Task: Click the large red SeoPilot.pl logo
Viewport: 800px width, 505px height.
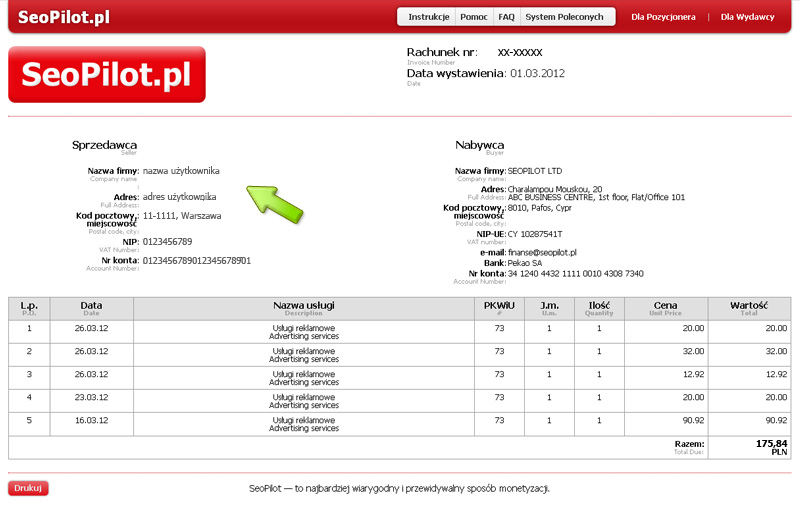Action: (x=107, y=75)
